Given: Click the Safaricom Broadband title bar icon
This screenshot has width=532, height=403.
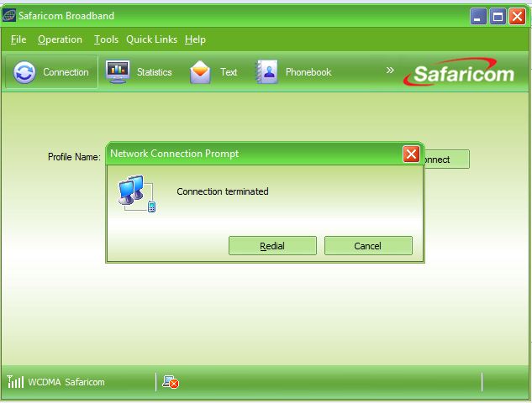Looking at the screenshot, I should pos(8,16).
